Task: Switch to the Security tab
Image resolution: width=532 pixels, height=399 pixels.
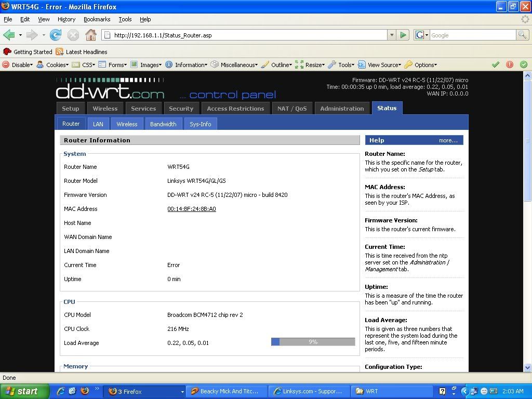Action: 181,109
